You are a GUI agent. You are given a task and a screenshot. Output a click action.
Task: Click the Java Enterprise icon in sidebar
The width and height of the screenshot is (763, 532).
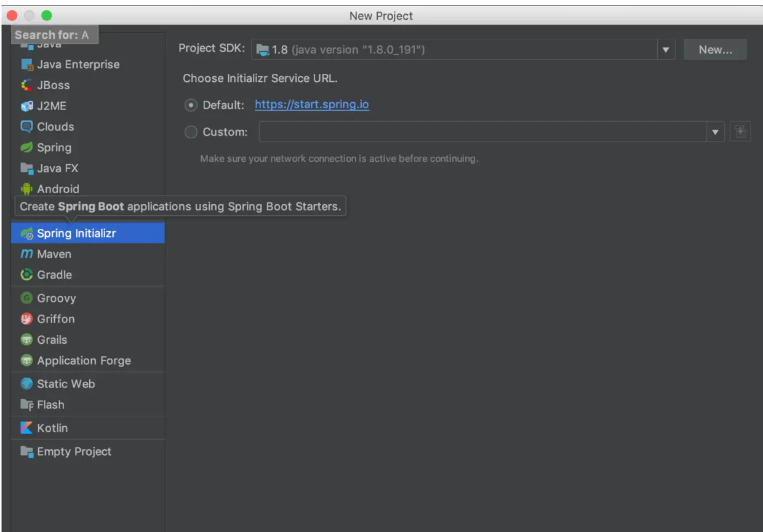(x=26, y=65)
